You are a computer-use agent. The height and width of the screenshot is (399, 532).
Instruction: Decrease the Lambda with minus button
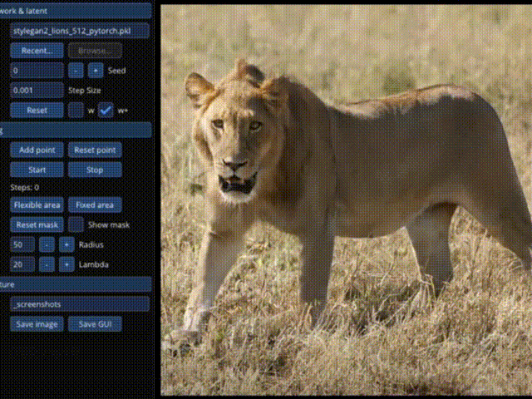pos(47,264)
